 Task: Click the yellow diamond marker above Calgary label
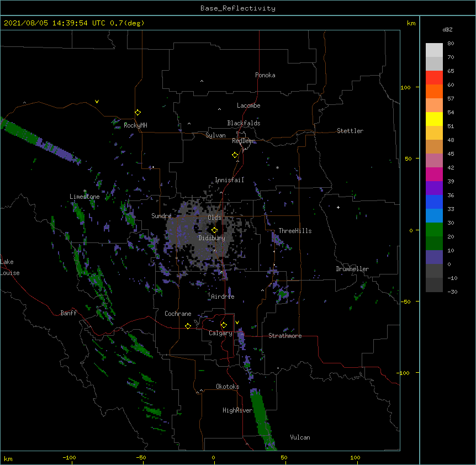[x=224, y=325]
